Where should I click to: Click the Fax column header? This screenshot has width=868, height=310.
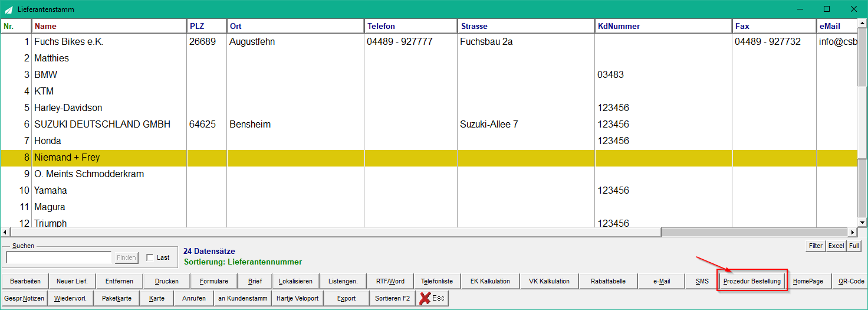(774, 26)
